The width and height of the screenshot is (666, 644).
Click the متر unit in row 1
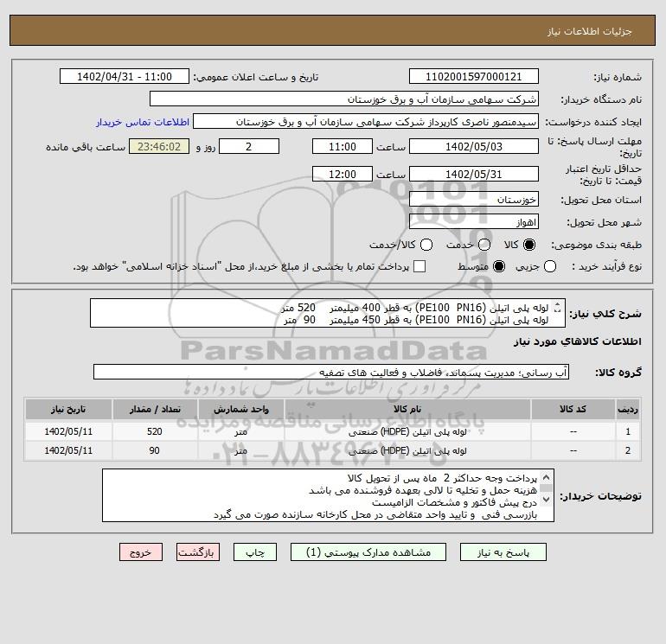tap(240, 431)
